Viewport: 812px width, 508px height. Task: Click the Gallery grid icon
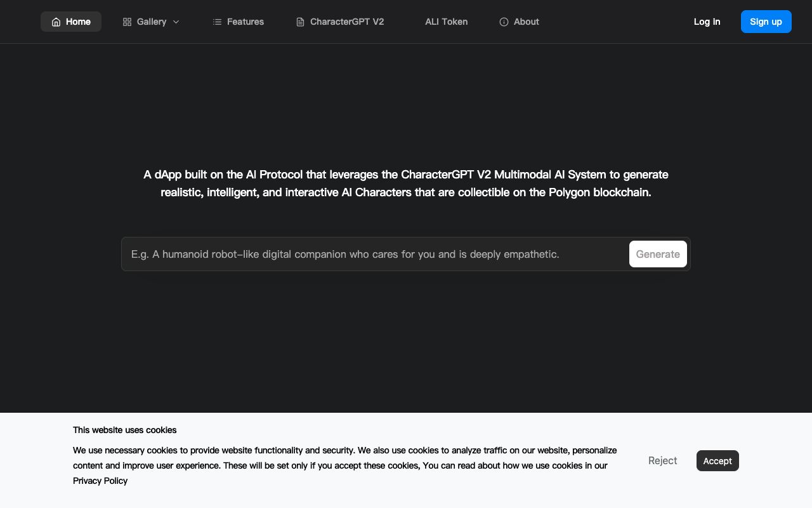pos(127,22)
